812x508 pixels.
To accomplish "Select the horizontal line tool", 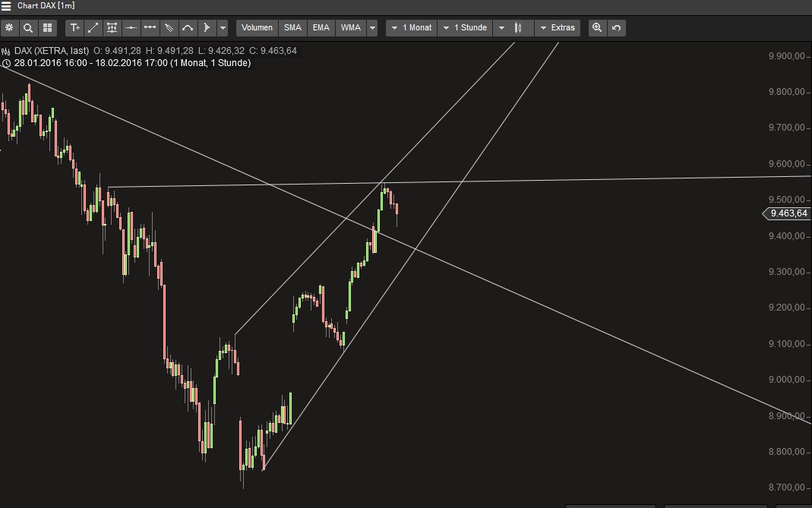I will (x=130, y=27).
